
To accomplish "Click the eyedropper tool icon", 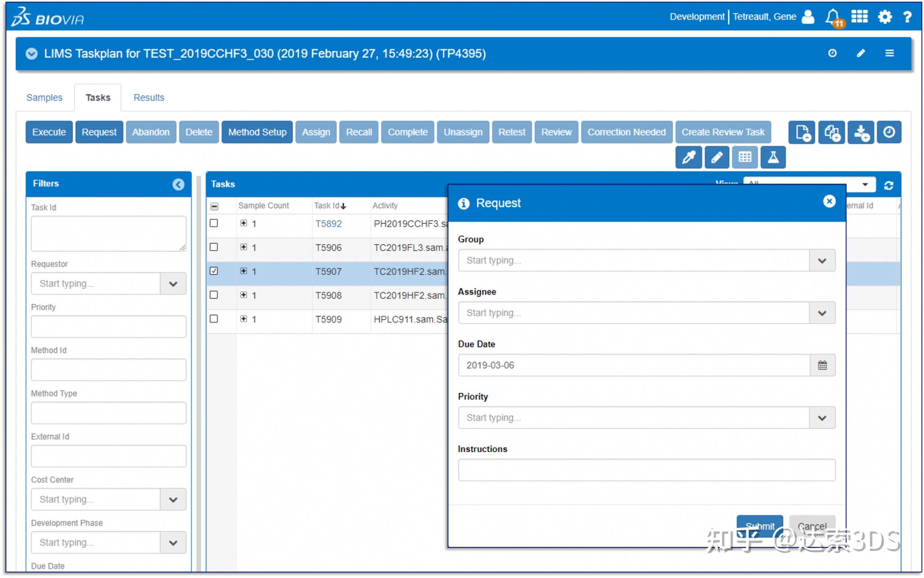I will click(x=688, y=157).
